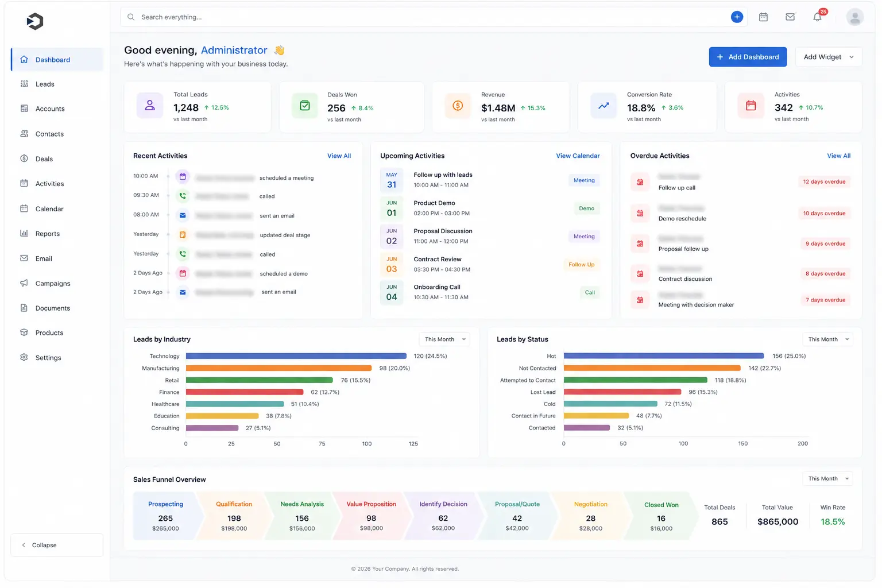Click the 08:00 AM email activity icon

[x=183, y=215]
